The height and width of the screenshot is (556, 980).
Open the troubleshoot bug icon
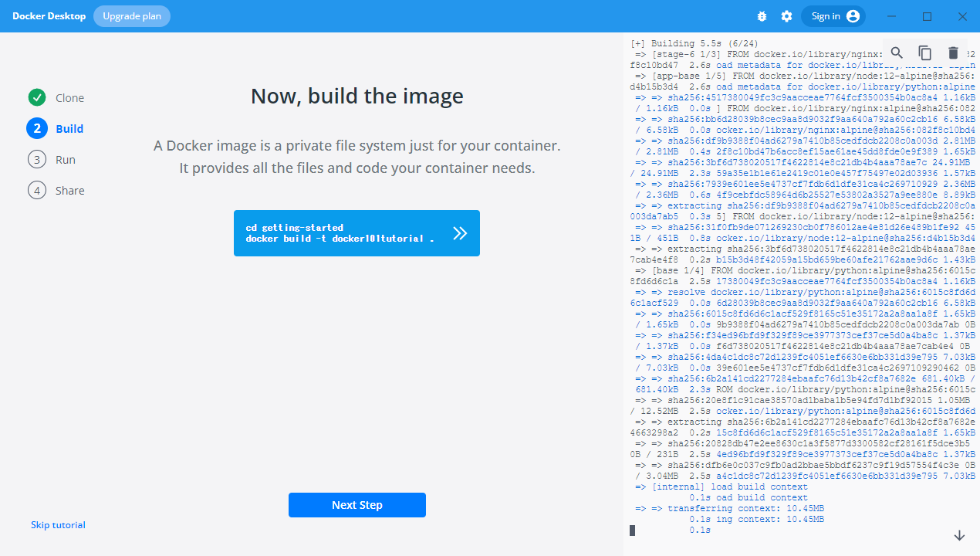762,16
